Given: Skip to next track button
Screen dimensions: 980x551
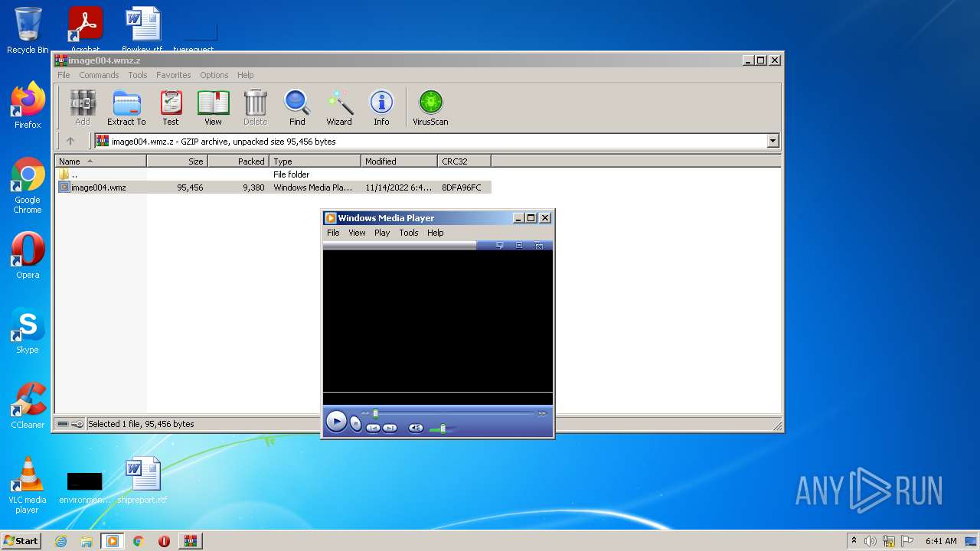Looking at the screenshot, I should pos(390,428).
